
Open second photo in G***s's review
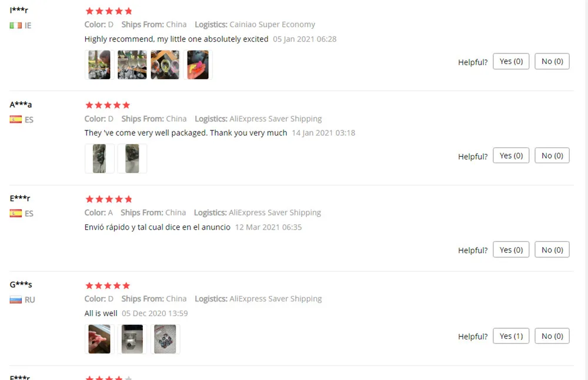tap(132, 339)
